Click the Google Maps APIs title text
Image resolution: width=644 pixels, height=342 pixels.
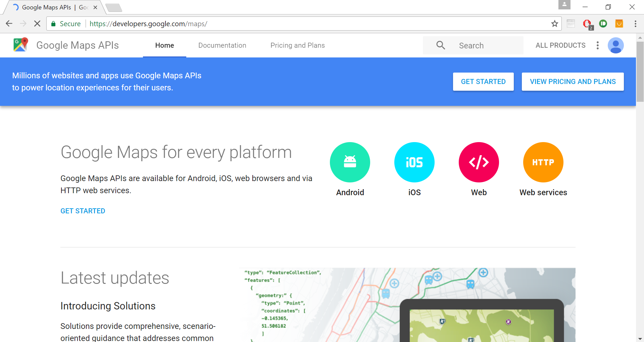click(78, 45)
